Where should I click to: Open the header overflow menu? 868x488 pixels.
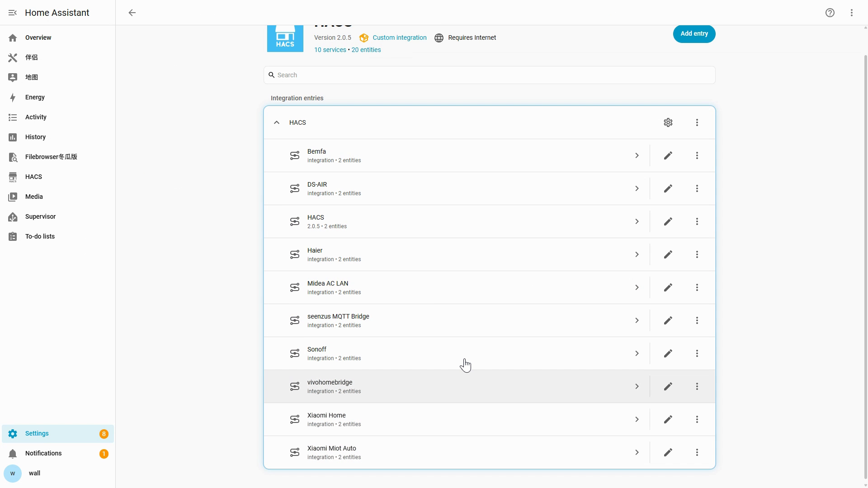pyautogui.click(x=852, y=13)
